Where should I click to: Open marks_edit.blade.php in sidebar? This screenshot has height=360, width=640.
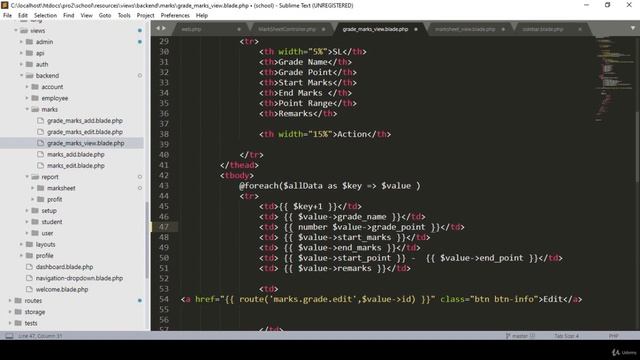tap(76, 166)
